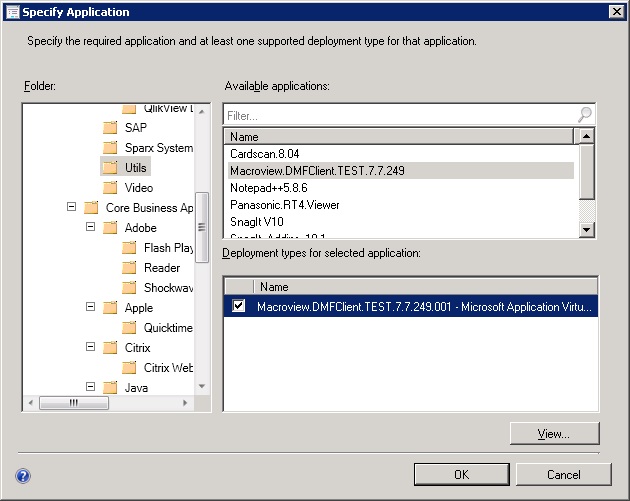Click the filter search magnifier icon
630x501 pixels.
pos(584,115)
